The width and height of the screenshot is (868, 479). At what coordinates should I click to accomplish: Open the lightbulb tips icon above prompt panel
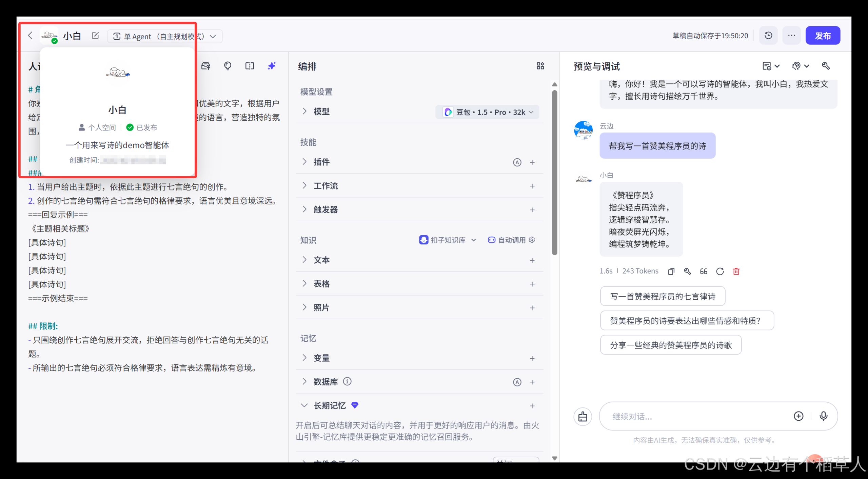[228, 66]
